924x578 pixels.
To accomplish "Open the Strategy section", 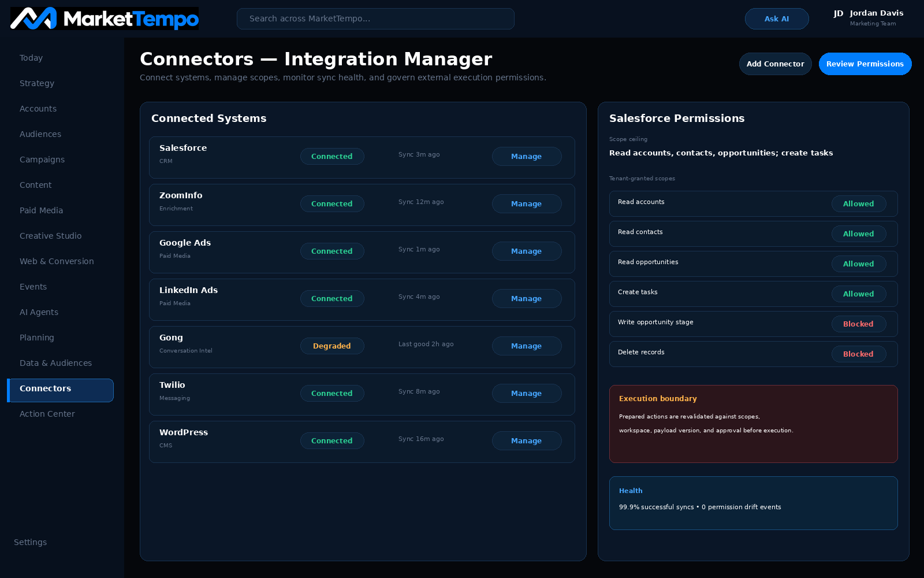I will pyautogui.click(x=37, y=83).
